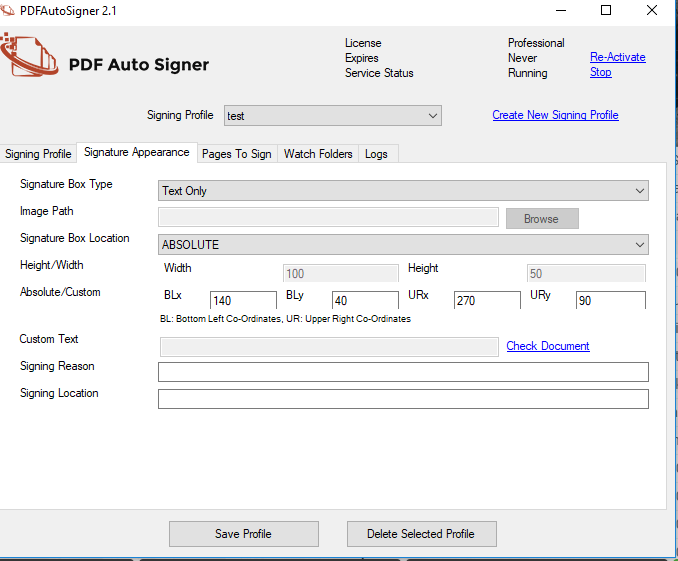Viewport: 678px width, 561px height.
Task: Click the BLy field showing 40
Action: point(365,300)
